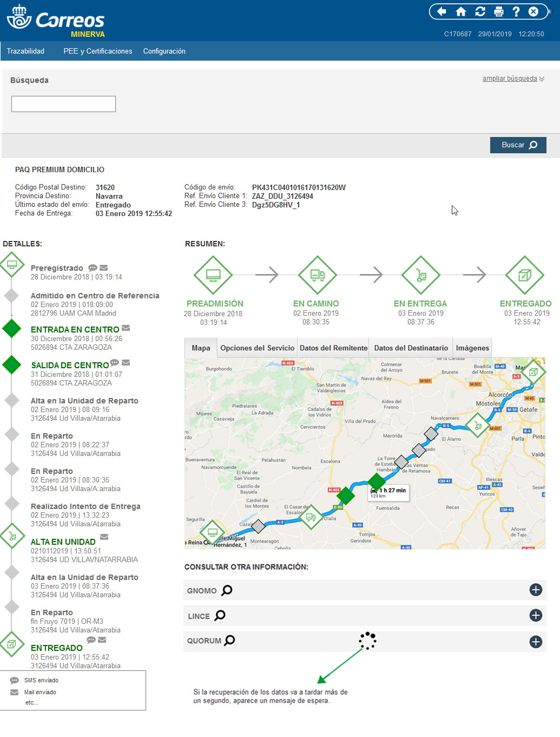The image size is (560, 737).
Task: Click the Buscar button
Action: point(517,145)
